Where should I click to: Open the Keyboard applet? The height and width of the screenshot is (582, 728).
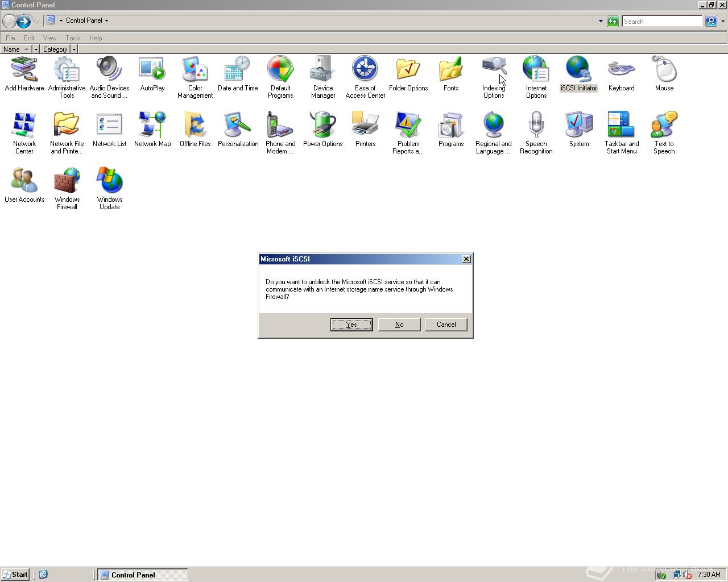[621, 74]
